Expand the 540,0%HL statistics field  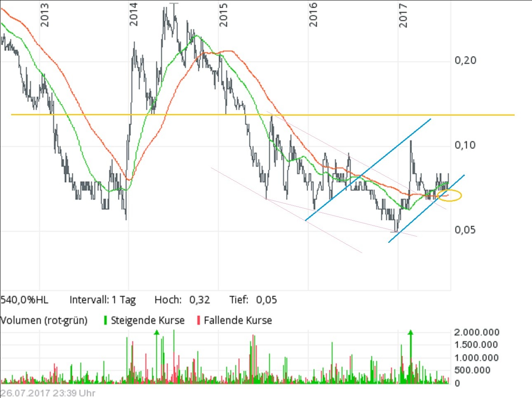click(25, 300)
